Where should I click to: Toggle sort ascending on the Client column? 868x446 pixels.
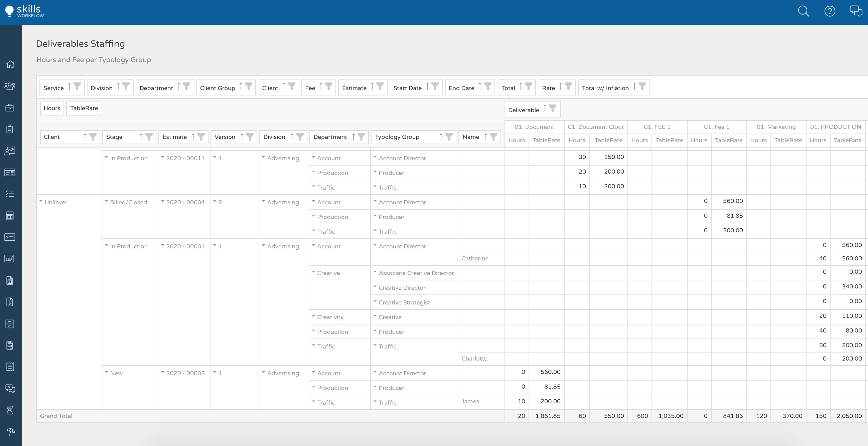(x=85, y=137)
